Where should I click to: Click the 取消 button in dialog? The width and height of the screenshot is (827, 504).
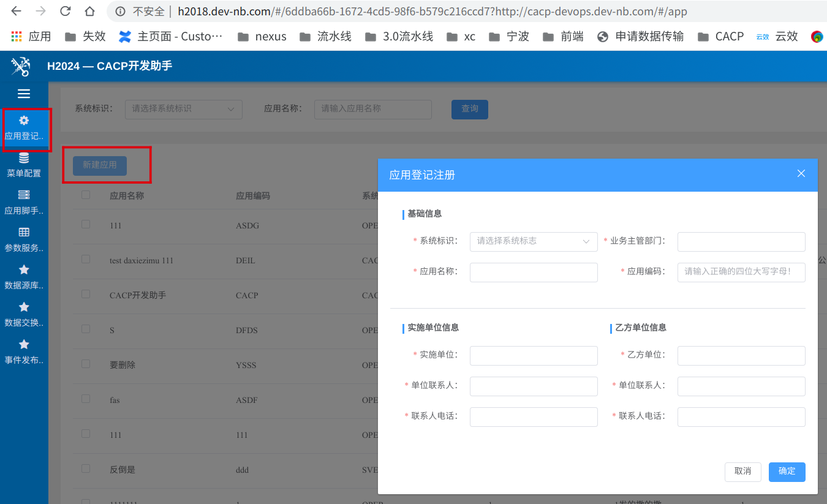(x=742, y=472)
